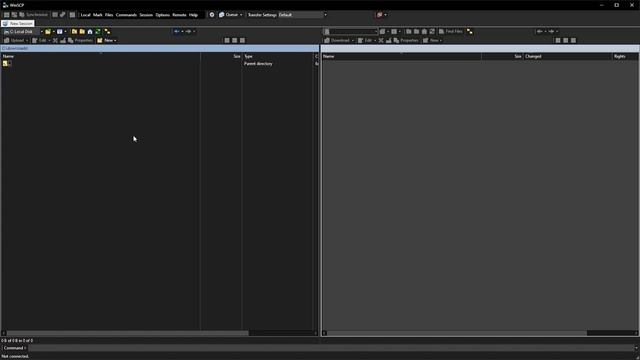Click the 'Parent directory' type cell
The height and width of the screenshot is (360, 640).
(x=258, y=64)
